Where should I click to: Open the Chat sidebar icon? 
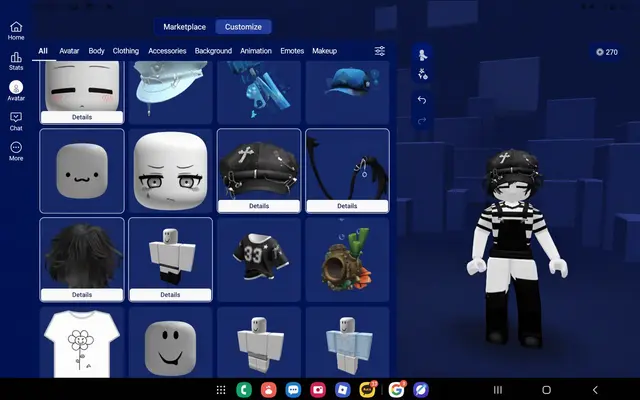point(16,122)
